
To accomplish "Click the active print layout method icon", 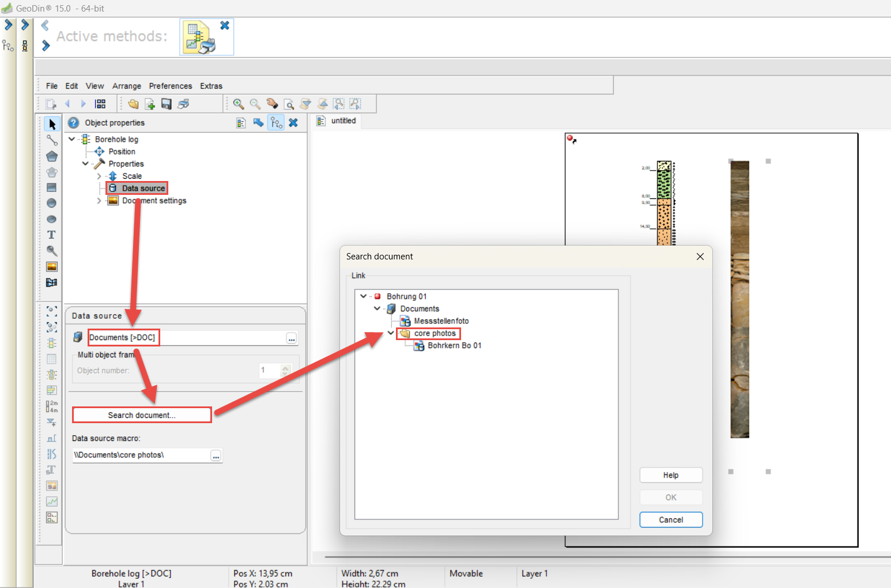I will (x=199, y=37).
